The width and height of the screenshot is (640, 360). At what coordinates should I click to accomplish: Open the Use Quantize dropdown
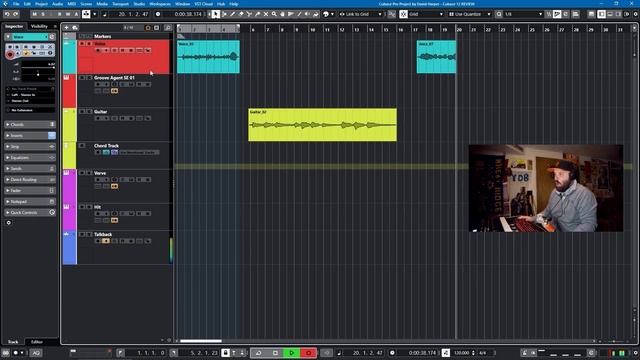pyautogui.click(x=469, y=14)
